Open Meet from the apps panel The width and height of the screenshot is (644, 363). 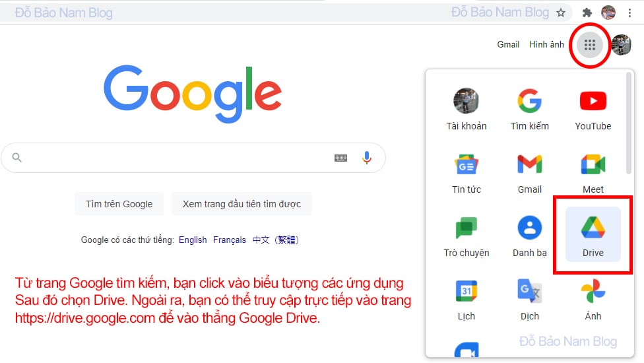593,173
